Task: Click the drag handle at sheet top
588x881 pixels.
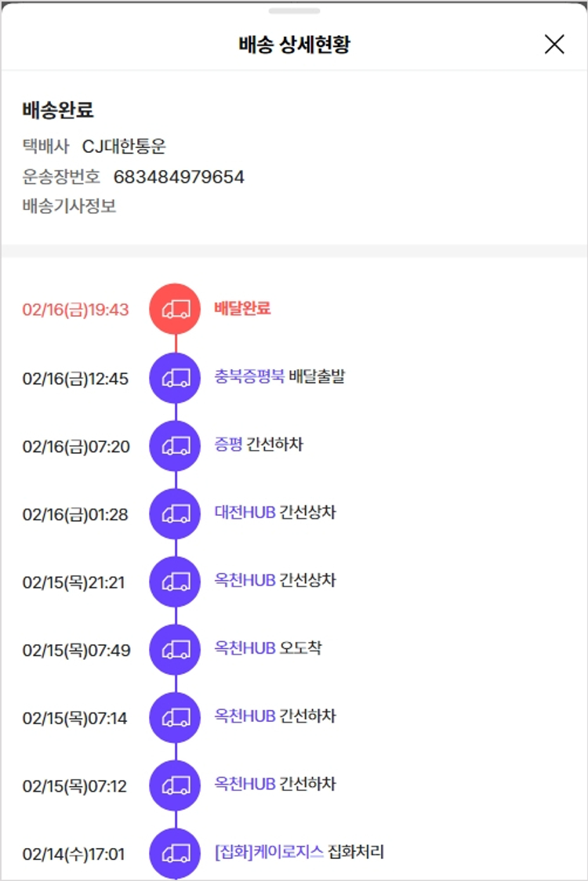Action: (294, 11)
